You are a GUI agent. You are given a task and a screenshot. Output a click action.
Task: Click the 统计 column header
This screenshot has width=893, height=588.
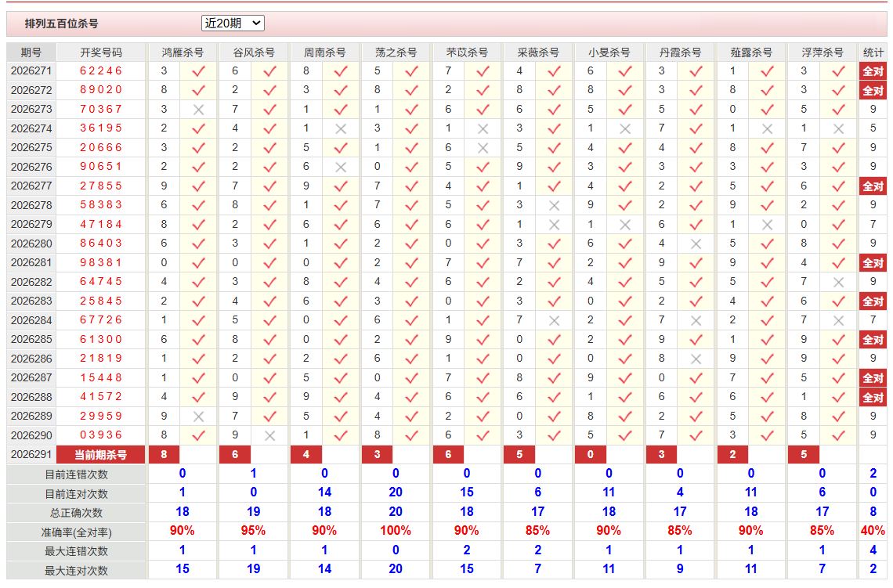[x=873, y=52]
